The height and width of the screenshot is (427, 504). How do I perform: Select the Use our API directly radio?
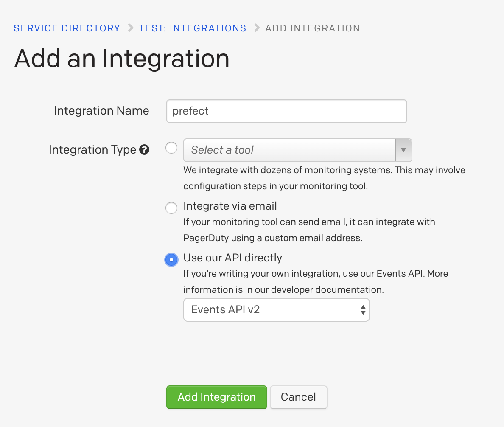[x=171, y=259]
